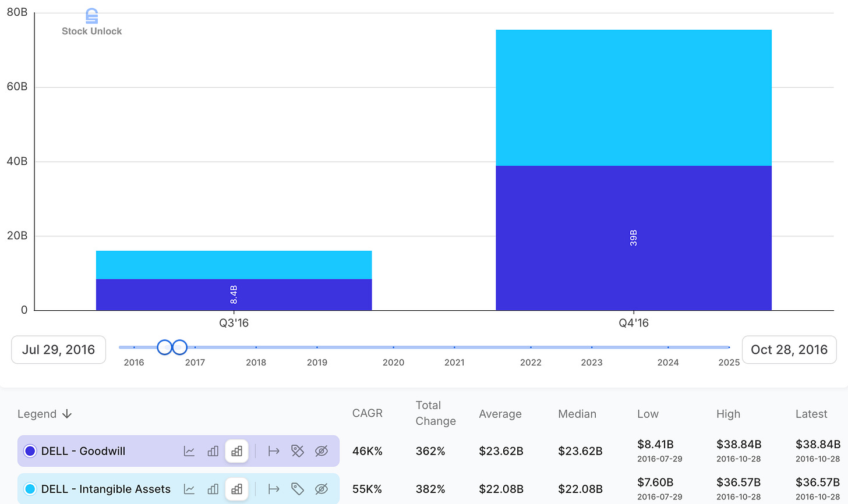The image size is (848, 504).
Task: Toggle data labels tag icon for DELL - Intangible Assets
Action: pos(298,489)
